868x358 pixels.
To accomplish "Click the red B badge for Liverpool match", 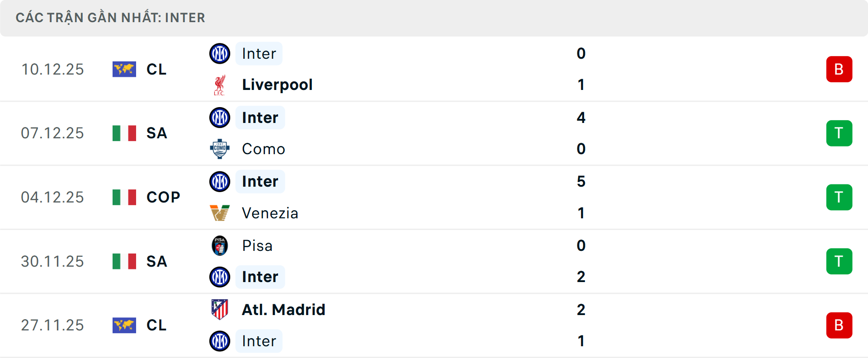I will (839, 69).
